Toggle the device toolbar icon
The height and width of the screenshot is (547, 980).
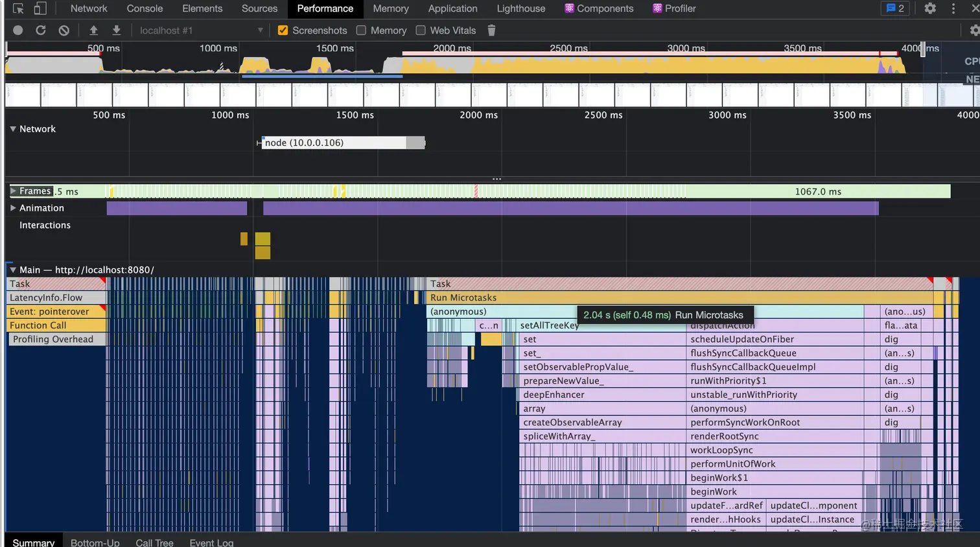(40, 8)
